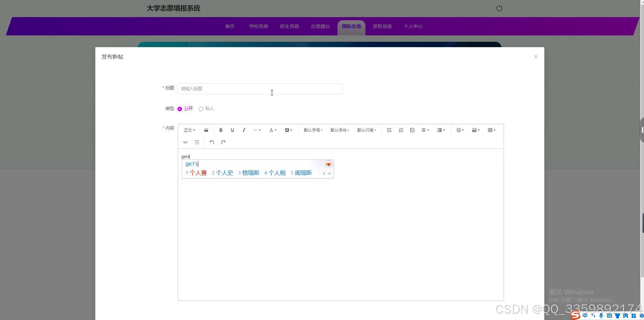Select the 公开 radio option
The image size is (644, 320).
[x=185, y=108]
